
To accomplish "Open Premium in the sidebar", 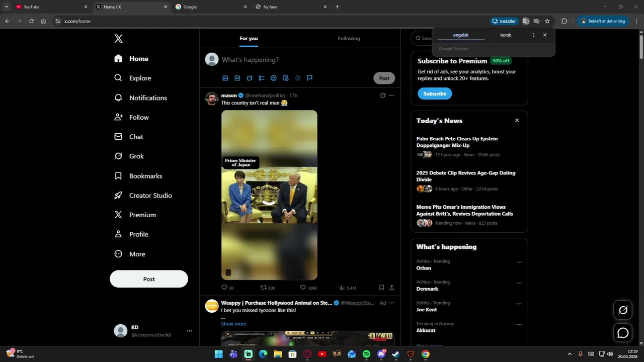I will tap(135, 215).
